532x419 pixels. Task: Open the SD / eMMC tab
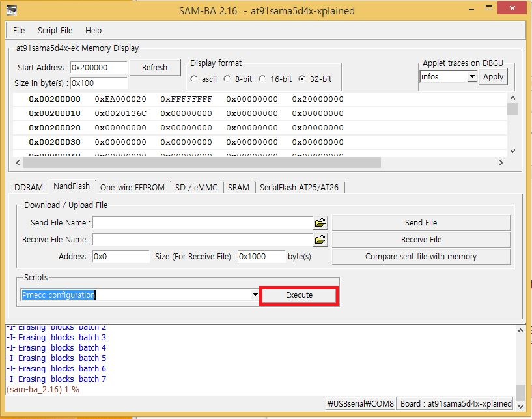pyautogui.click(x=196, y=187)
